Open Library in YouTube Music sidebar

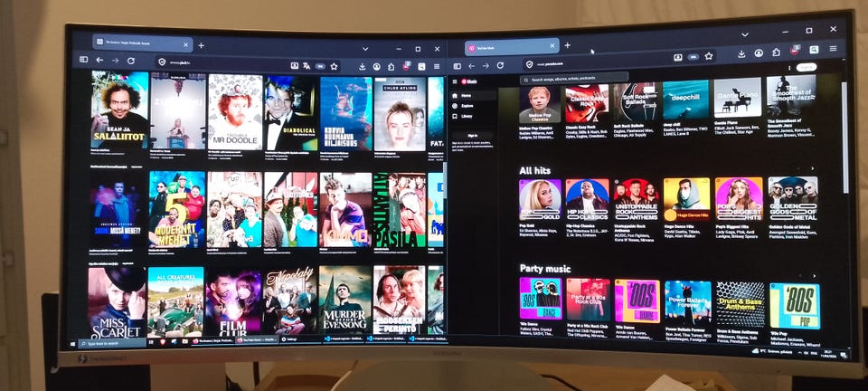click(x=472, y=116)
